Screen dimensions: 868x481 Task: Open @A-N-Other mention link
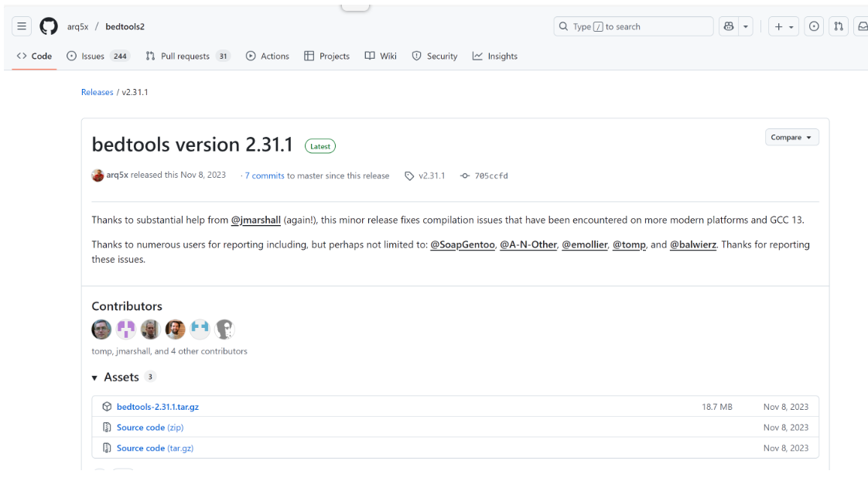point(528,244)
